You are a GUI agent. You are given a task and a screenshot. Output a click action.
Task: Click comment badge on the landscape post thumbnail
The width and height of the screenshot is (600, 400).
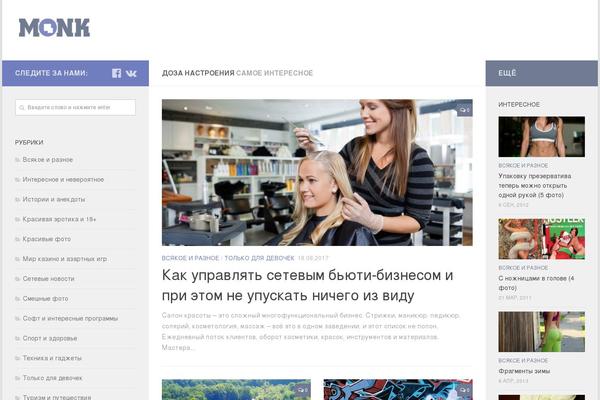(303, 390)
